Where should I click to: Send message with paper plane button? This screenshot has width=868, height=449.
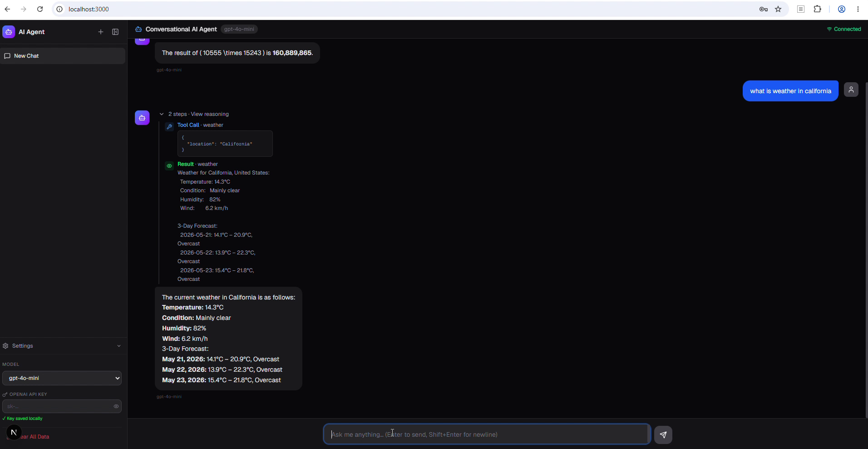tap(663, 434)
